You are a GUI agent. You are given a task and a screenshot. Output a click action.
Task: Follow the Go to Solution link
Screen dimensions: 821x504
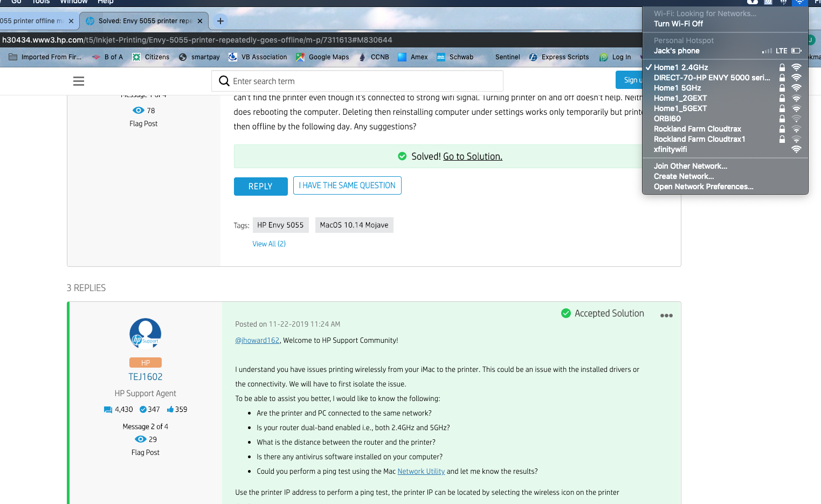(x=473, y=156)
